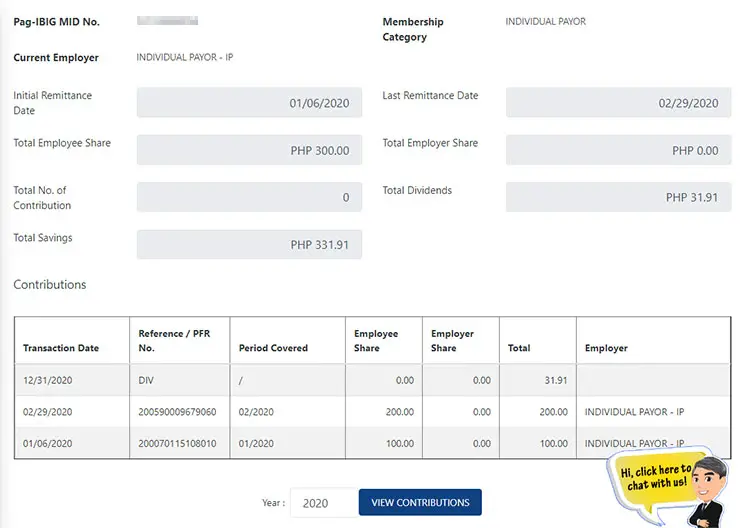750x528 pixels.
Task: Select the Total Employee Share field
Action: [x=249, y=150]
